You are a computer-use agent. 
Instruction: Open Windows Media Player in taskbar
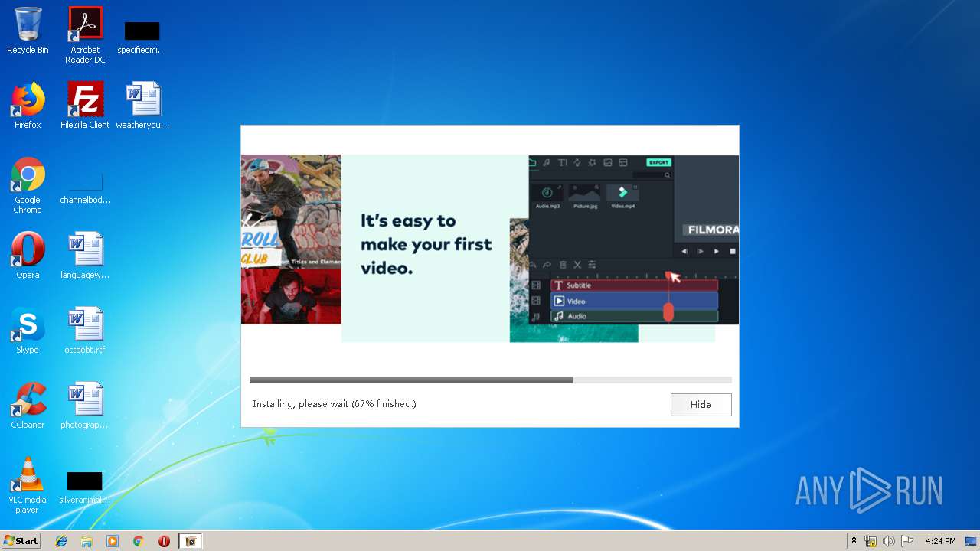(x=113, y=541)
